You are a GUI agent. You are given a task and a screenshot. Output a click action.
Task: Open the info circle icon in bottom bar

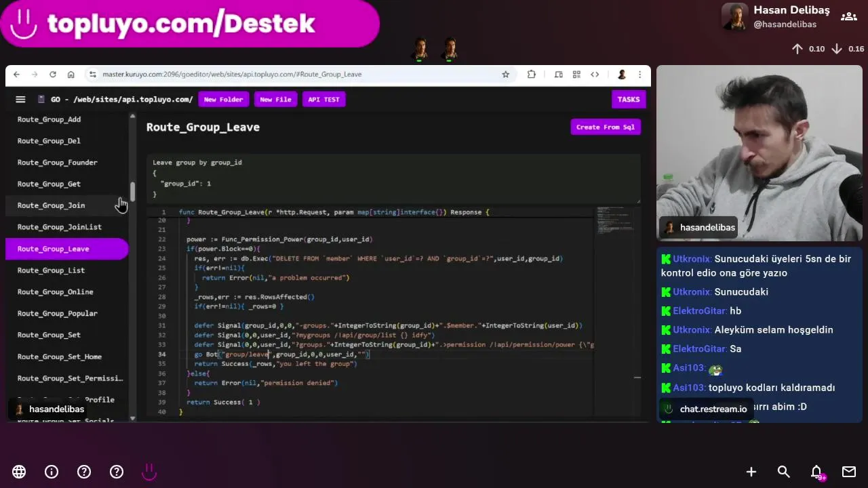click(x=52, y=472)
